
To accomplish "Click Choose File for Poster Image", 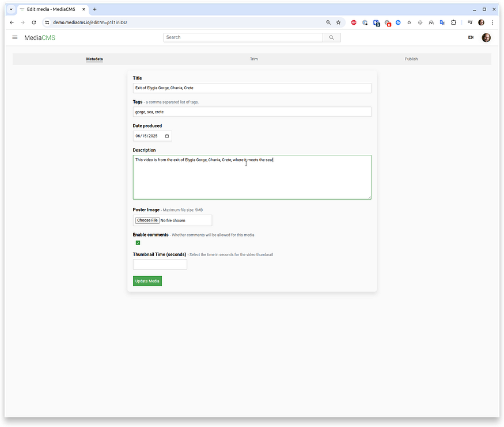I will (147, 220).
